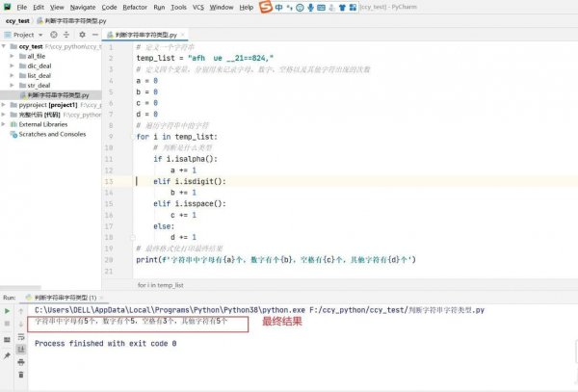Open the Help menu

[x=247, y=7]
